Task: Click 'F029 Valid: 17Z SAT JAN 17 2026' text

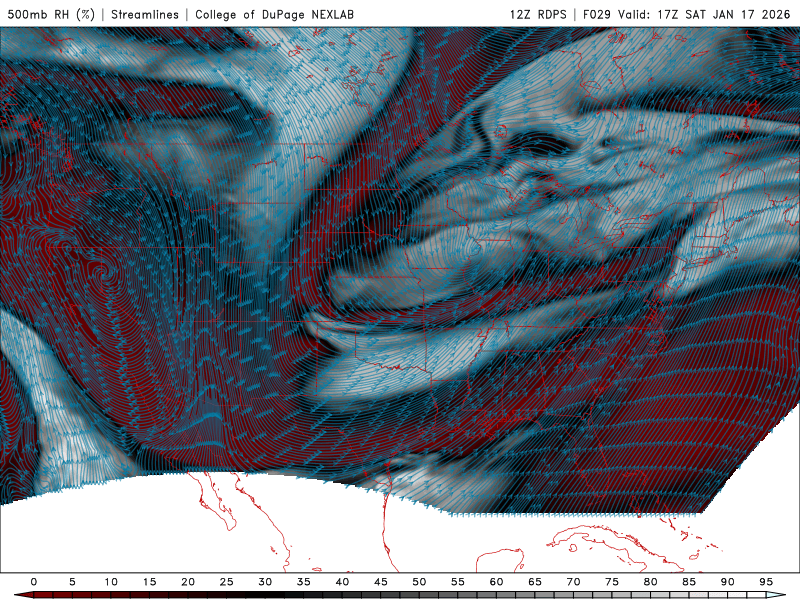Action: point(686,14)
